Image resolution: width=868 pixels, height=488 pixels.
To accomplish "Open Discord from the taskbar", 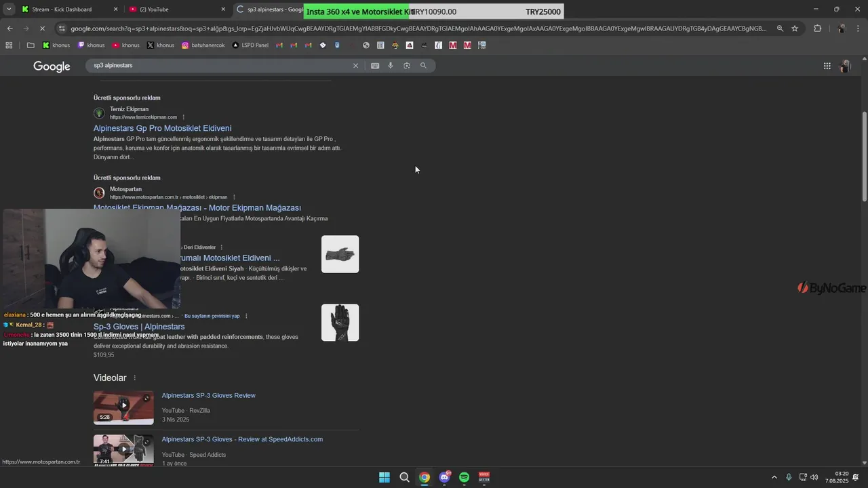I will (445, 477).
